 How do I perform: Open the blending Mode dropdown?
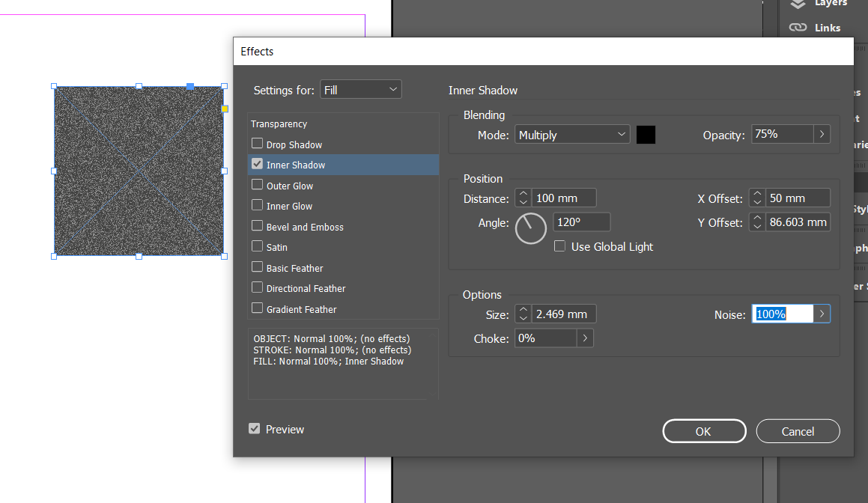coord(571,134)
